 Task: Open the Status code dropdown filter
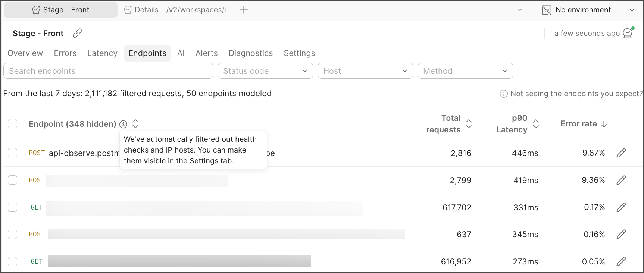[265, 71]
